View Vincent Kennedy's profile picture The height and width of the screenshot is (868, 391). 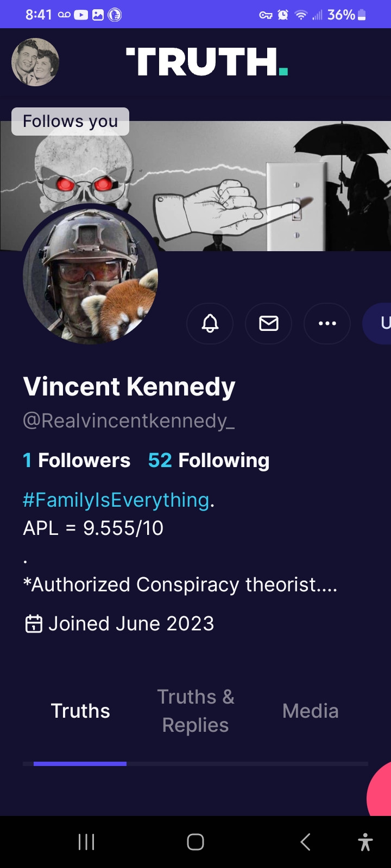click(x=90, y=277)
